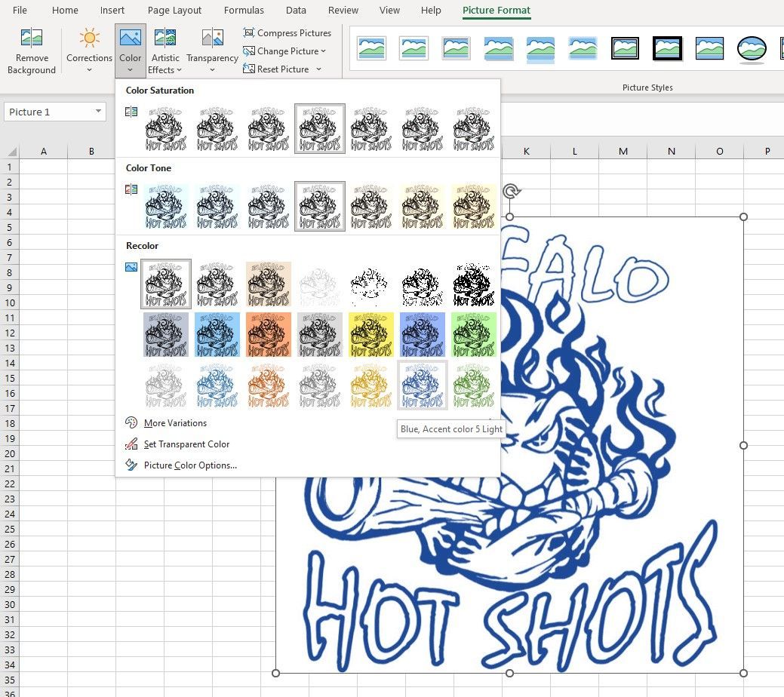Open the File tab

pyautogui.click(x=20, y=10)
